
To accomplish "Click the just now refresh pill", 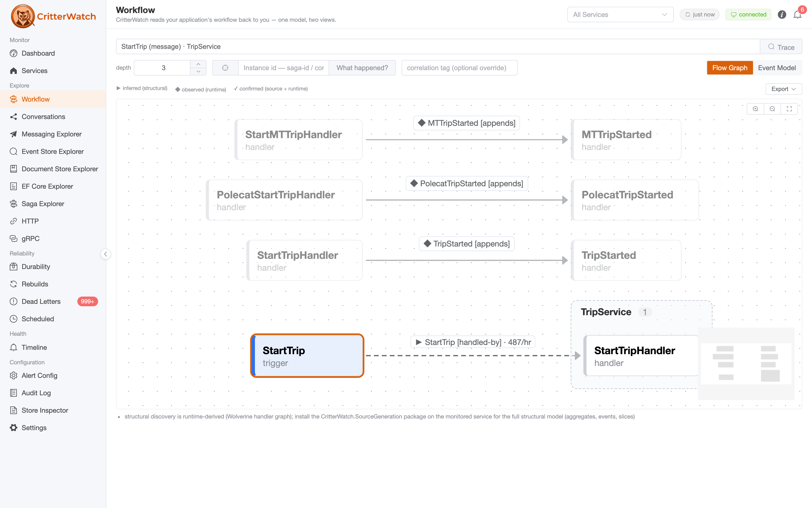I will pos(700,15).
